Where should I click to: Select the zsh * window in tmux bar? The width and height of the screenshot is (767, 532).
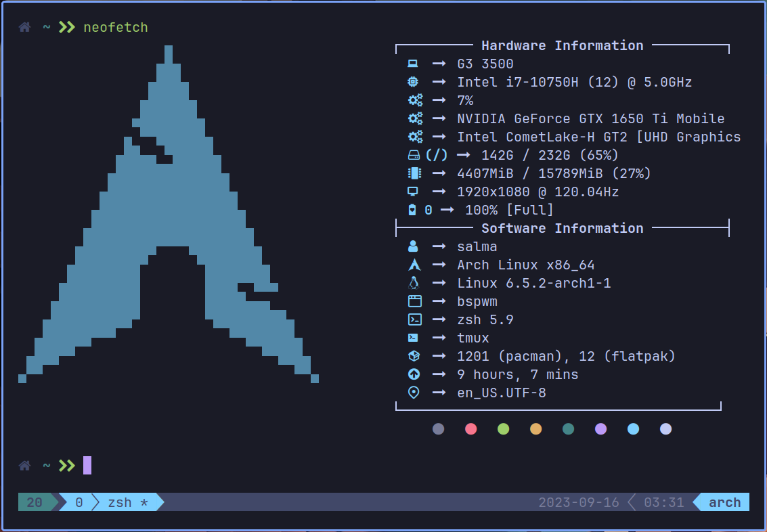pos(128,502)
